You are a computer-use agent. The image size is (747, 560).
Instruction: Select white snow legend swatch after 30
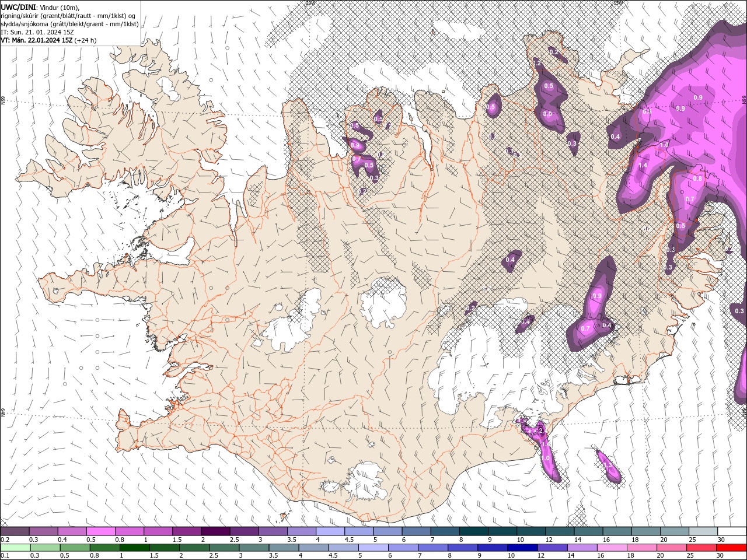coord(732,531)
